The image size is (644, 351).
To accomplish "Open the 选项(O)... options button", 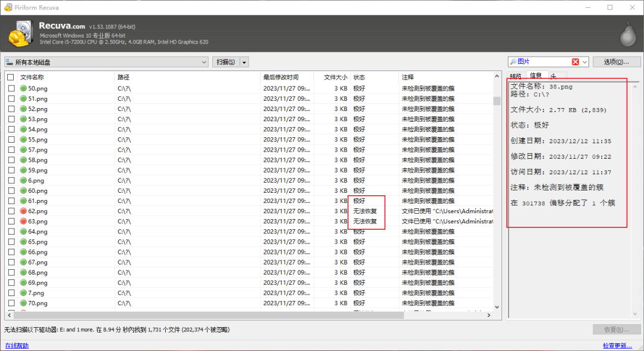I will pos(616,61).
